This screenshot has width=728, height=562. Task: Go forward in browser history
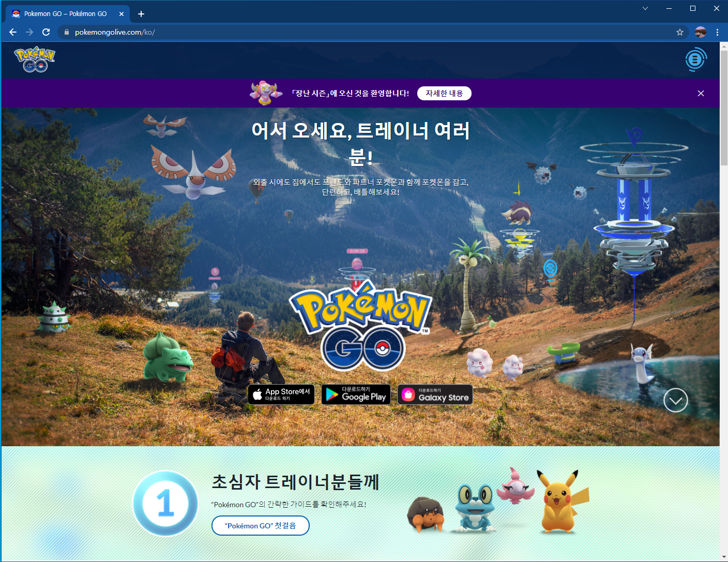tap(29, 32)
